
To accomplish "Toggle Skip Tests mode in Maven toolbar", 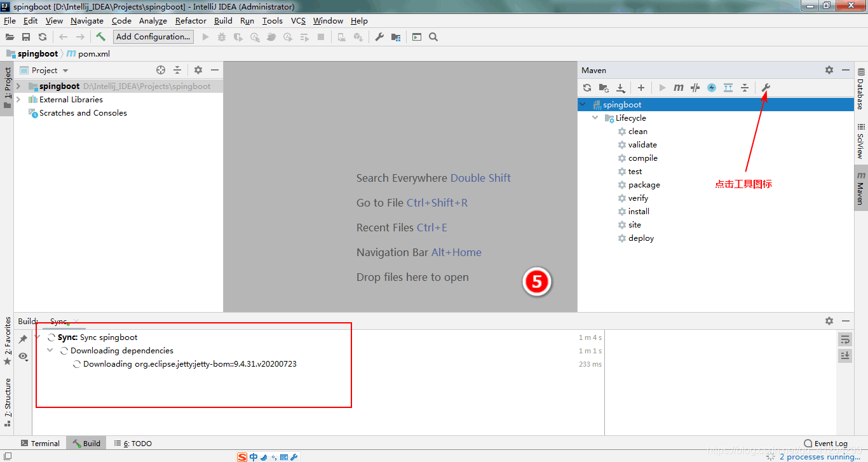I will (x=712, y=88).
